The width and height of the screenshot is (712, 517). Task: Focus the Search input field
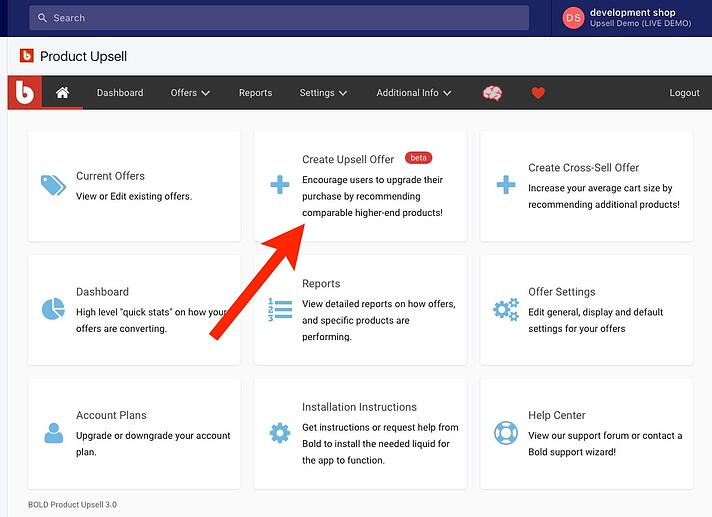pos(279,18)
